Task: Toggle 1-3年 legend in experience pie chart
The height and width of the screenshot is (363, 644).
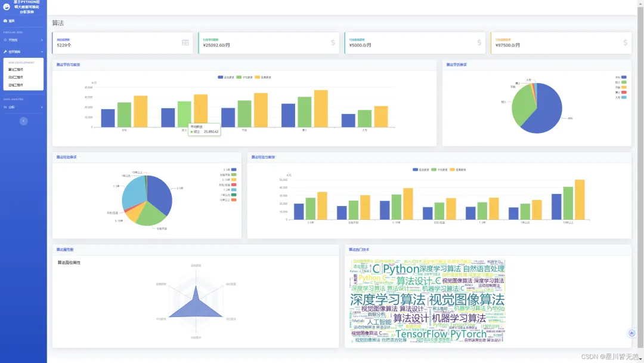Action: coord(230,190)
